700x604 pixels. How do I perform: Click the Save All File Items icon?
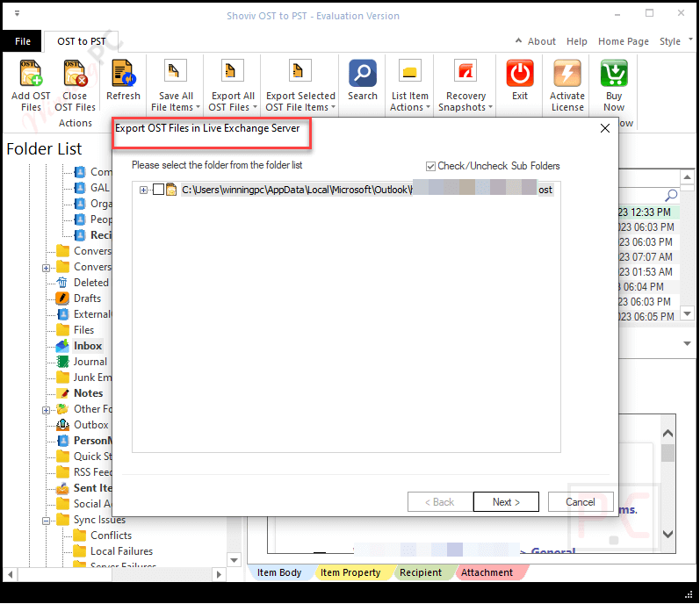pos(176,71)
